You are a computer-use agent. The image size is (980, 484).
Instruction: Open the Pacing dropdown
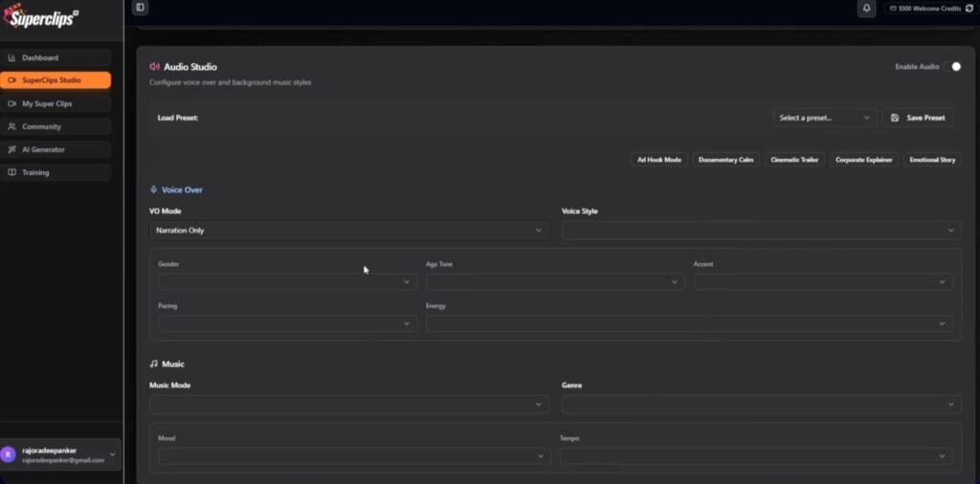287,323
